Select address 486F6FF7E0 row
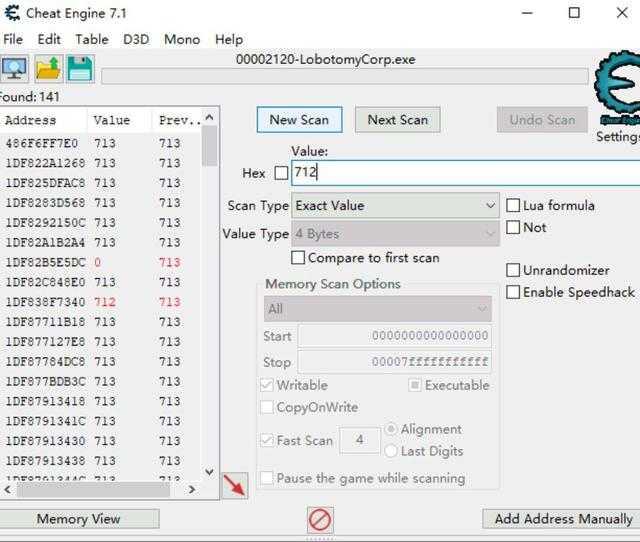640x542 pixels. click(100, 143)
